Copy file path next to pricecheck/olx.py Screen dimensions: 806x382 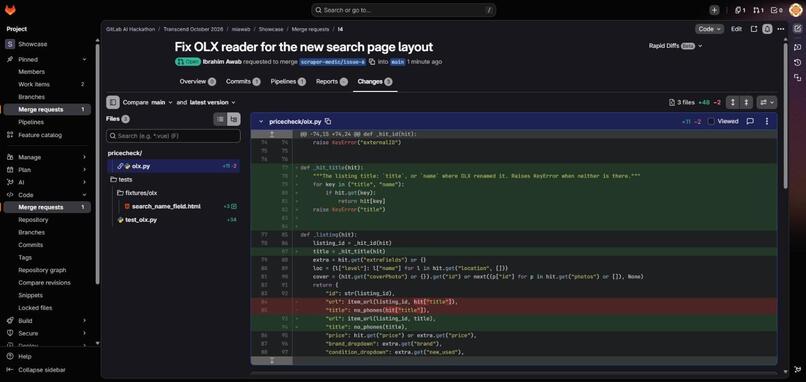328,121
